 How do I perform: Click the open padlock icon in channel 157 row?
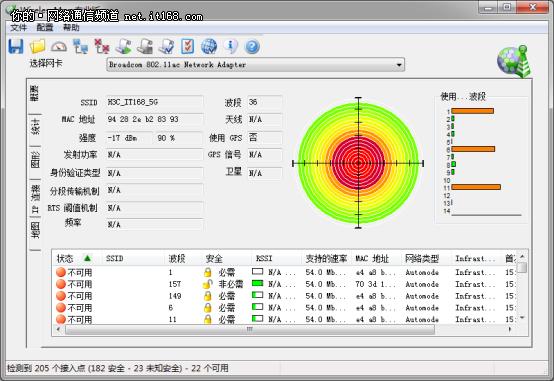pyautogui.click(x=208, y=284)
